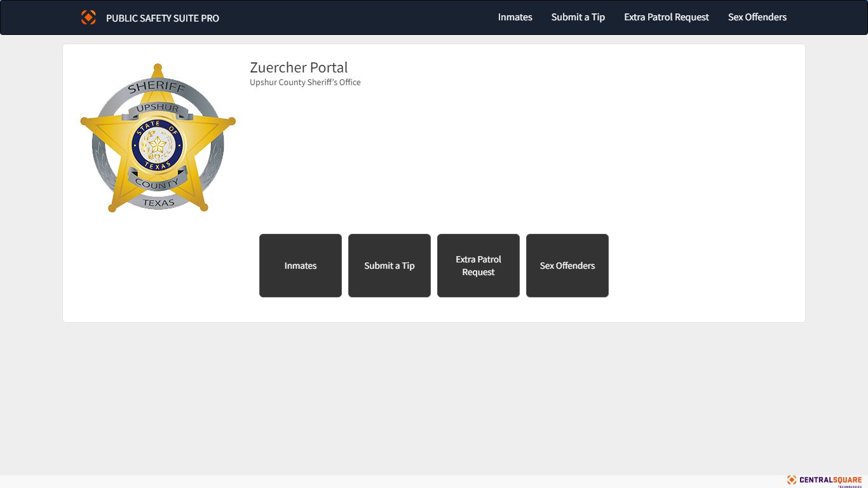Open the dark Sex Offenders tile
868x488 pixels.
pos(567,266)
